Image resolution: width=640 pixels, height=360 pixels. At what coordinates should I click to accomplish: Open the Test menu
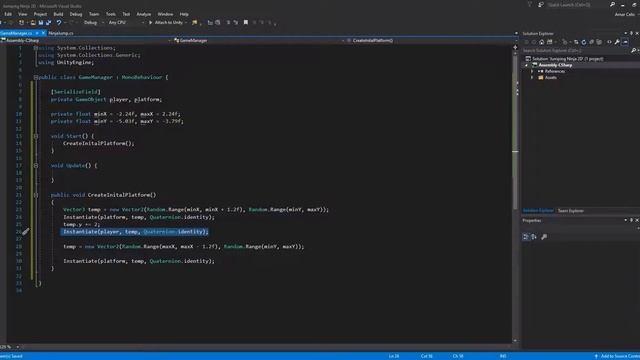[126, 14]
